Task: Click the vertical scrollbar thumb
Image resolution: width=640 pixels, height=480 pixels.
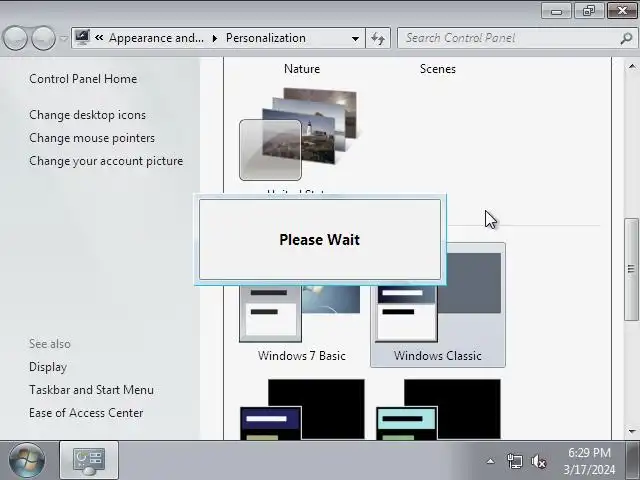Action: [x=631, y=269]
